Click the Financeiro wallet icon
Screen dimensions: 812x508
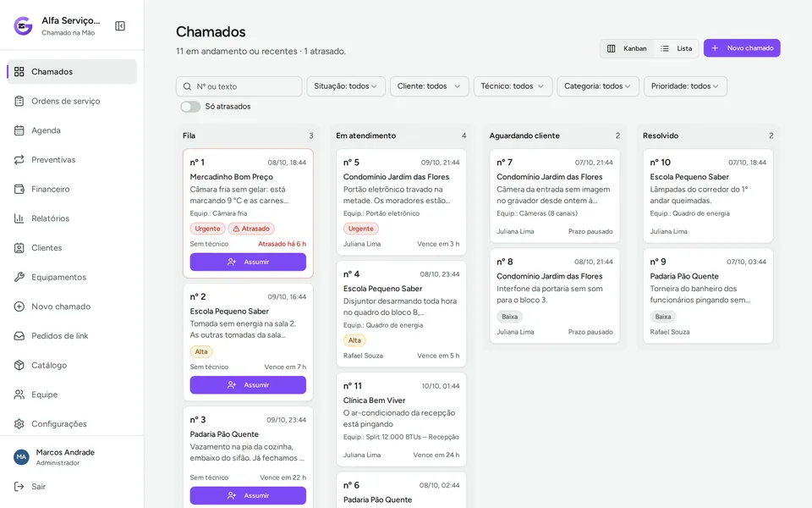(x=19, y=189)
